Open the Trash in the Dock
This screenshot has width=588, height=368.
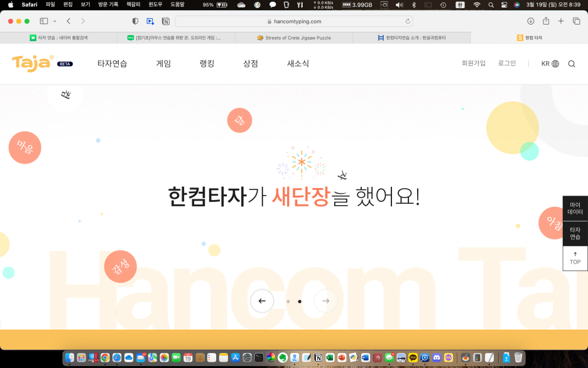[518, 357]
